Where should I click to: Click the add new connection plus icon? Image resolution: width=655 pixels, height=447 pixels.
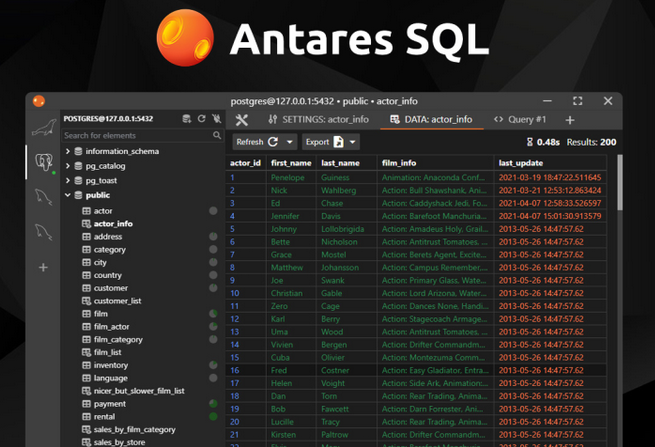42,268
